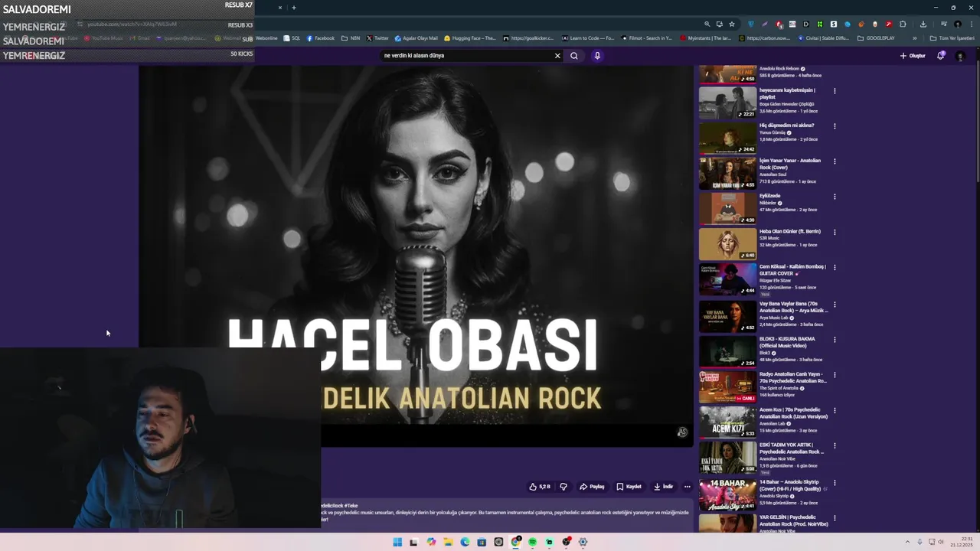Open the Windows Start menu
This screenshot has height=551, width=980.
(397, 542)
